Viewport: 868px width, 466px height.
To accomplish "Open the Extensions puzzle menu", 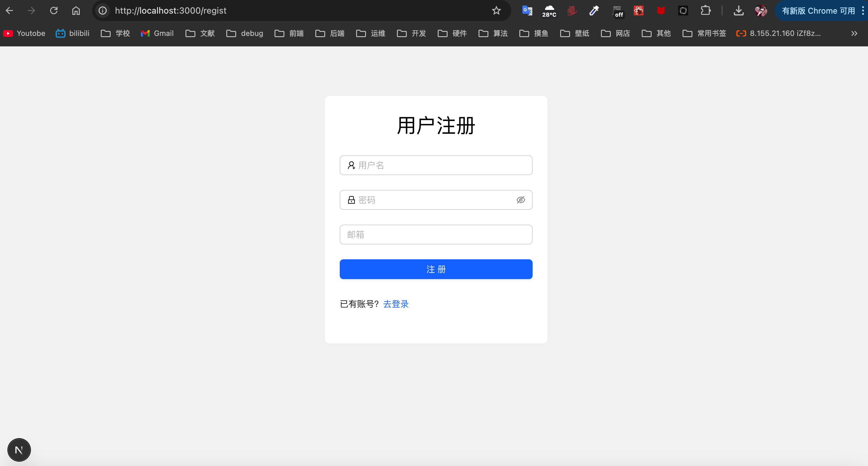I will (x=705, y=11).
